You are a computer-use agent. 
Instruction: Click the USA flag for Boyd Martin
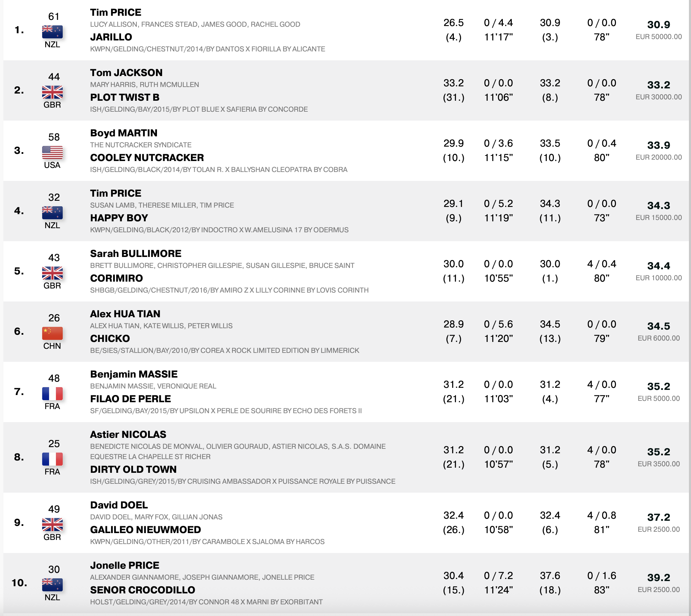tap(52, 152)
